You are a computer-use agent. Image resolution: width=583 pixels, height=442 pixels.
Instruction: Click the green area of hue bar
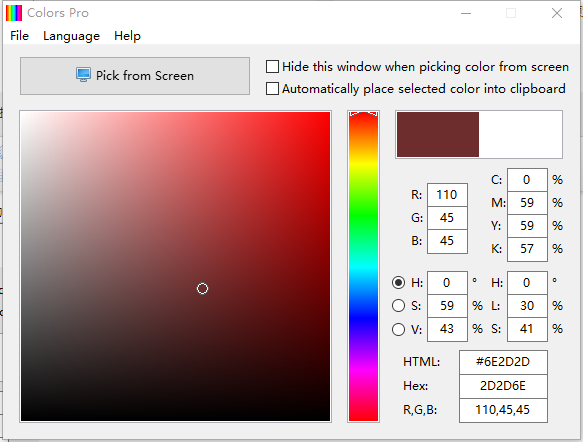[x=363, y=219]
